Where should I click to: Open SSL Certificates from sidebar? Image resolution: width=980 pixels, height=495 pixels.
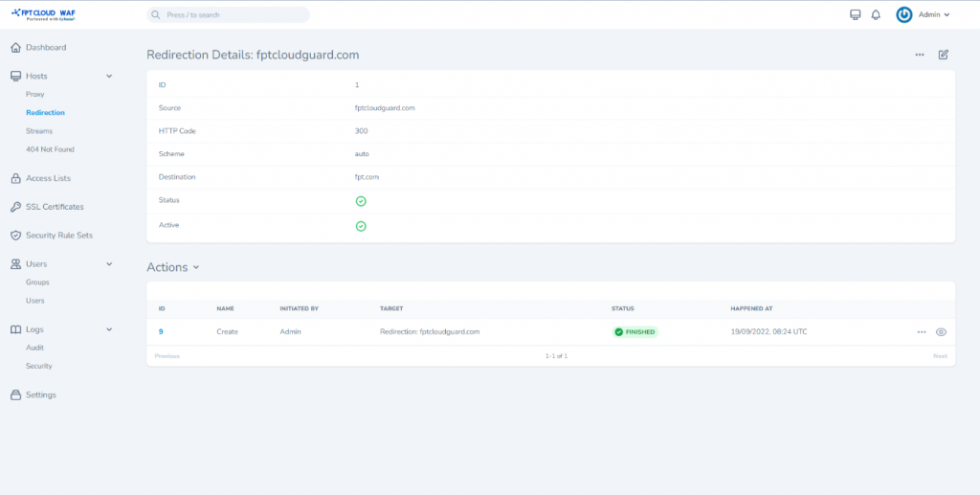click(x=55, y=207)
